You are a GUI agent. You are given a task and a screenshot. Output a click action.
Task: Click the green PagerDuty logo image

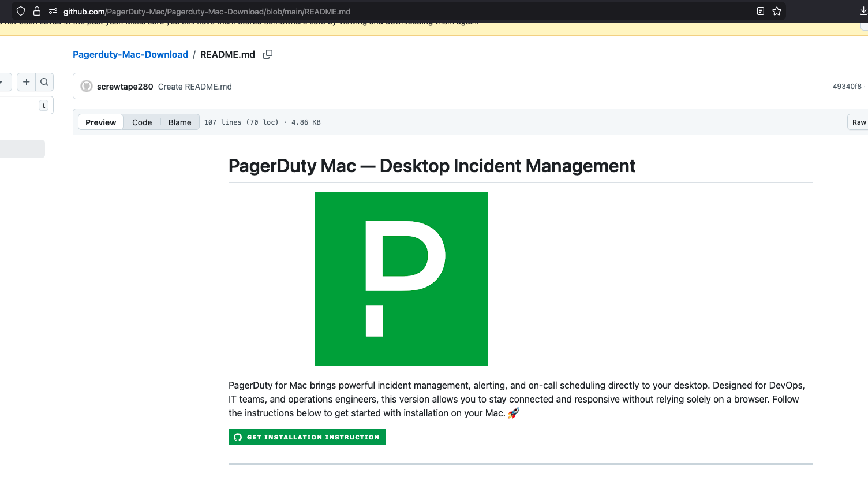(402, 279)
